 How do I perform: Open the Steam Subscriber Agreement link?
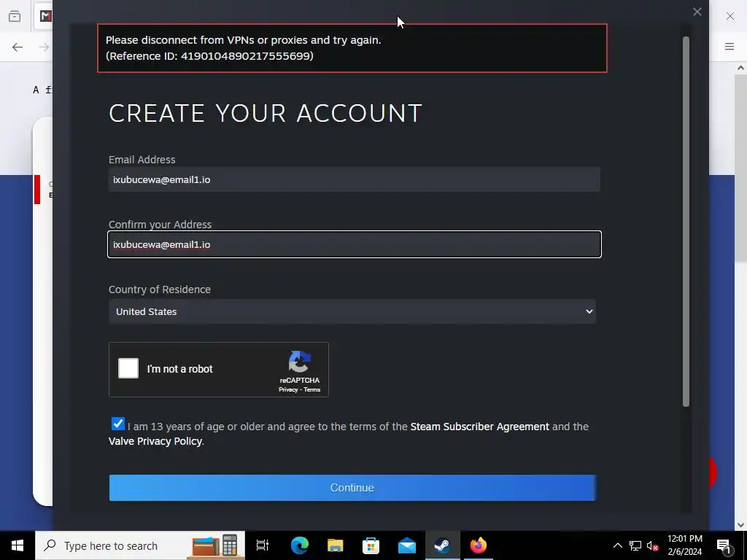(x=479, y=427)
